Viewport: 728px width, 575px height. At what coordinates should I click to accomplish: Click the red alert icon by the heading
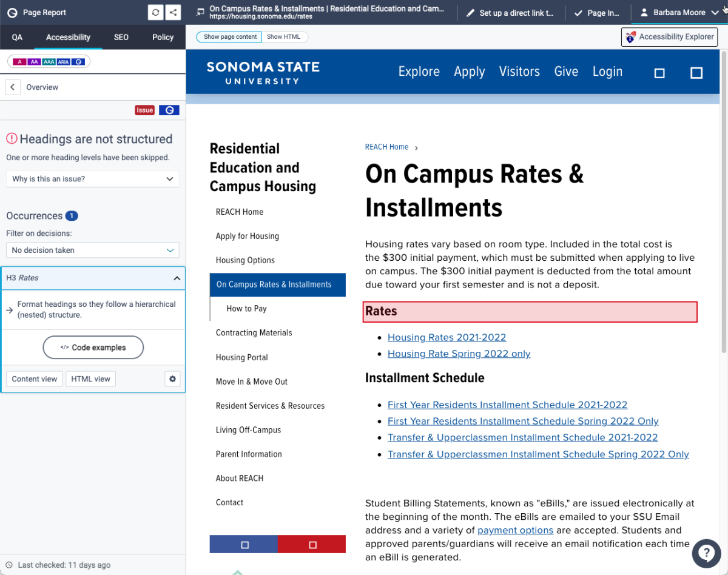[x=12, y=139]
